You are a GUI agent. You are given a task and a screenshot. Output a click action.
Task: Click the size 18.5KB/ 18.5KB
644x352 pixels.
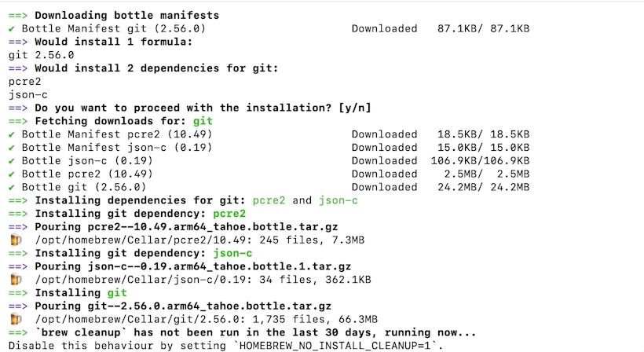[x=484, y=134]
